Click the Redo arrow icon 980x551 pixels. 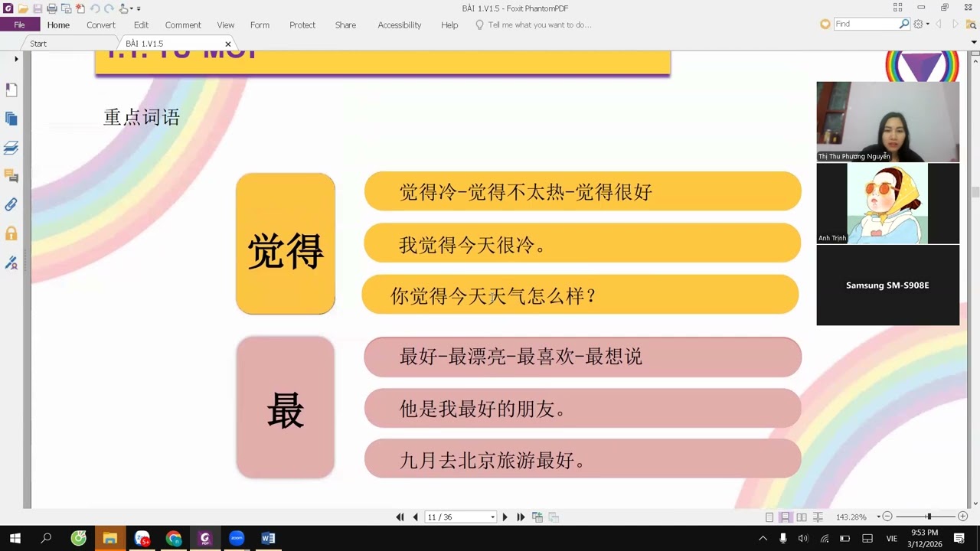pyautogui.click(x=109, y=8)
